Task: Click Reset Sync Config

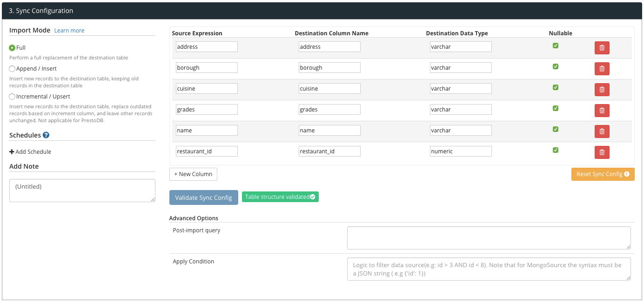Action: (603, 174)
